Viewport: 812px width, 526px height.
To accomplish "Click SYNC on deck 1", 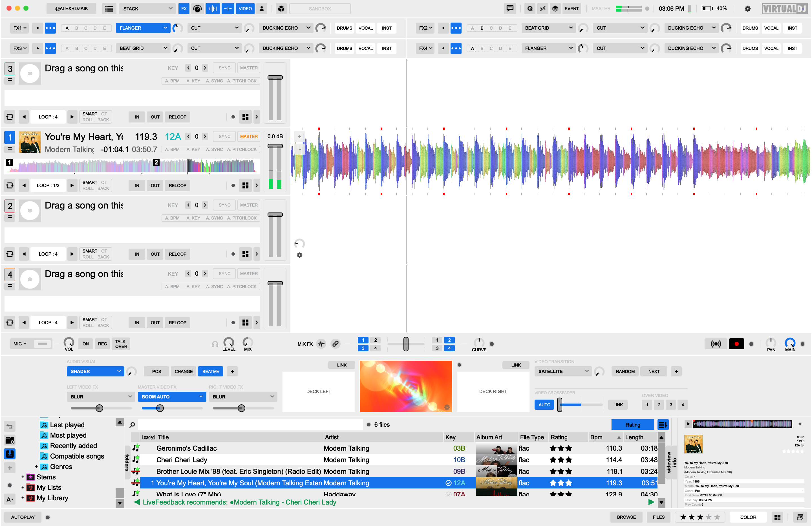I will click(x=224, y=136).
